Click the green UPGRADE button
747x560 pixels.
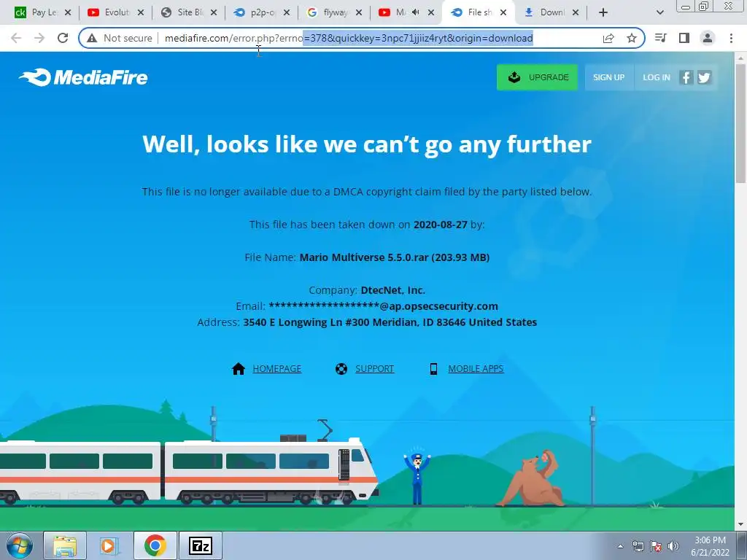[537, 77]
